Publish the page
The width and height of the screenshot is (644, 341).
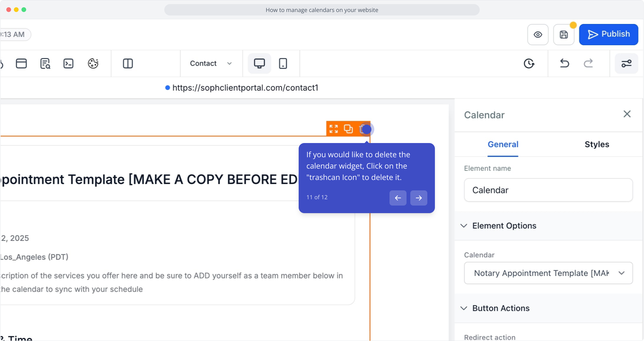(609, 34)
